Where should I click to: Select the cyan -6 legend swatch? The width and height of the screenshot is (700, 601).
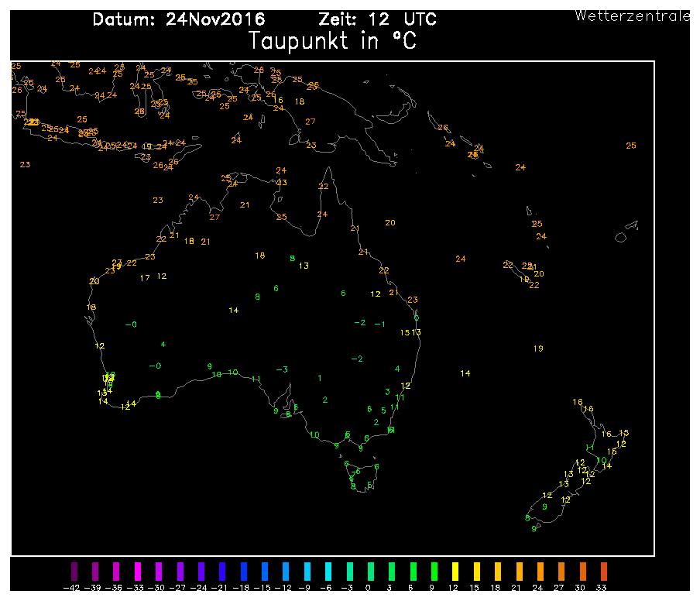(x=328, y=572)
